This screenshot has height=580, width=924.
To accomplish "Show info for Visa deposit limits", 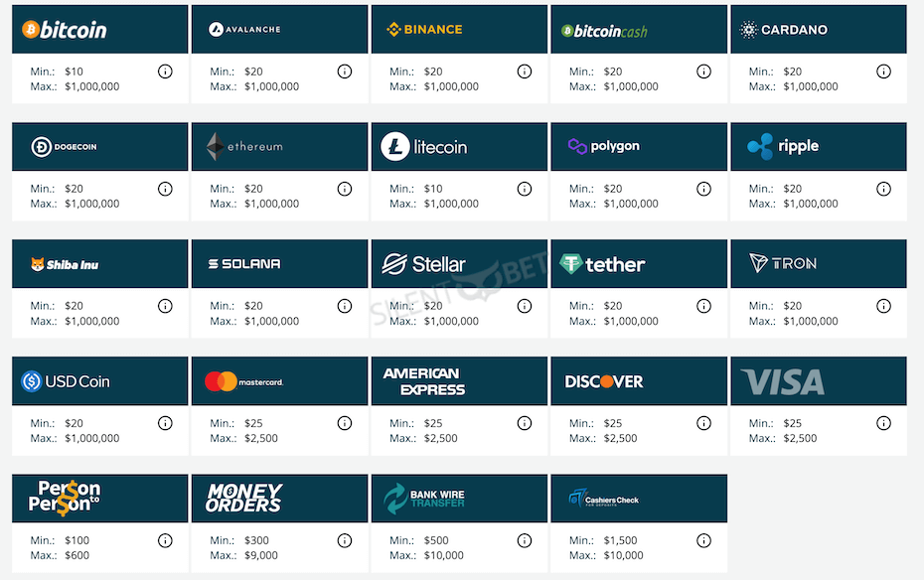I will pos(883,423).
